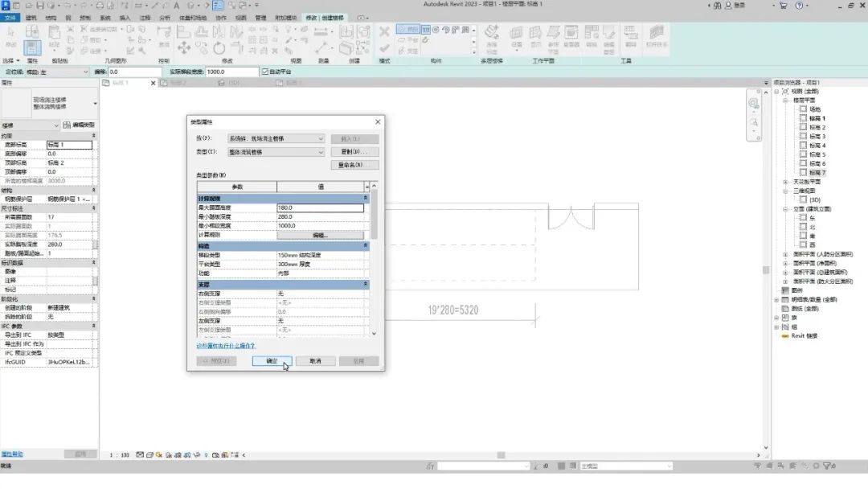
Task: Open the 类型(T) type dropdown in dialog
Action: (x=276, y=152)
